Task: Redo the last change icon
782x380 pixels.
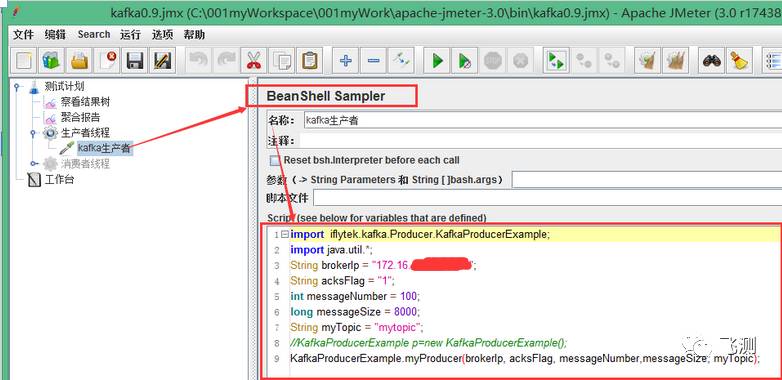Action: click(x=226, y=61)
